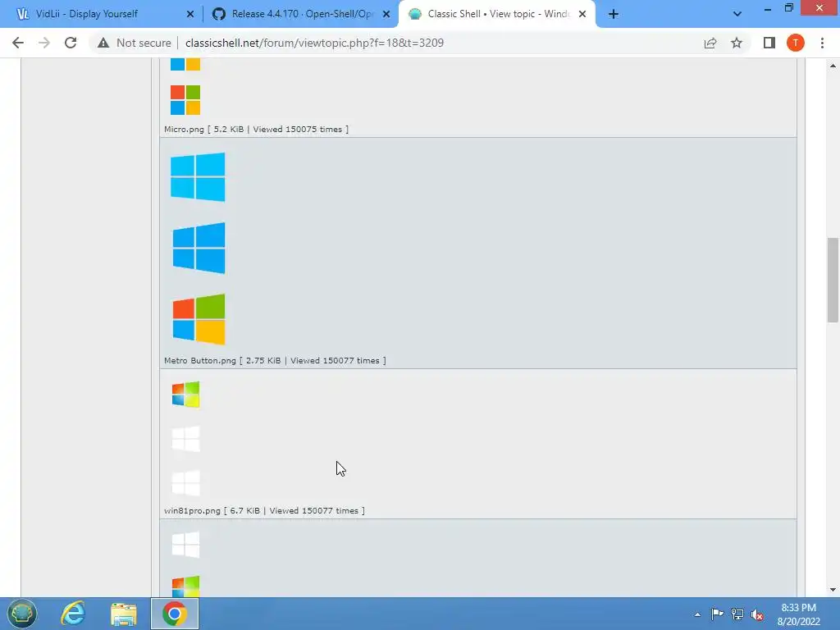Share this page via share icon
Image resolution: width=840 pixels, height=630 pixels.
[x=710, y=43]
